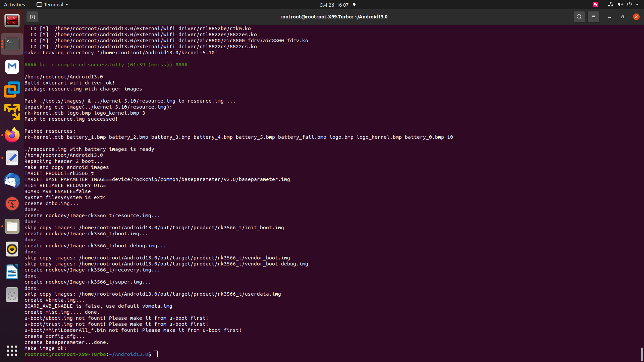Open the terminal hamburger menu
644x362 pixels.
pos(593,17)
